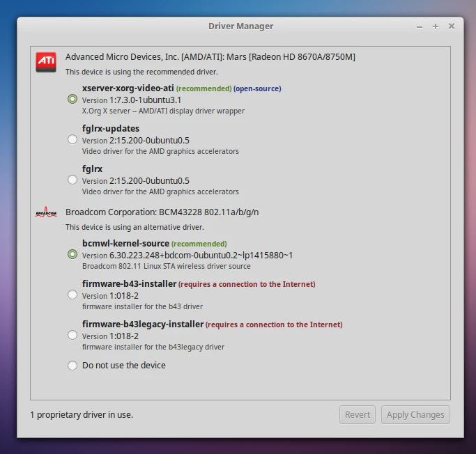Click the red ATI logo icon
Screen dimensions: 476x454
[46, 62]
